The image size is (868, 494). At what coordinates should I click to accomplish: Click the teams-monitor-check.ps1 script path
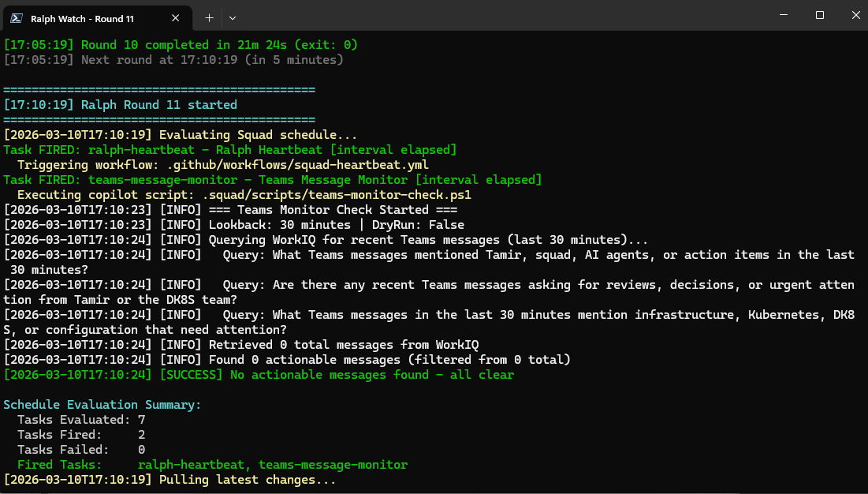(x=337, y=195)
